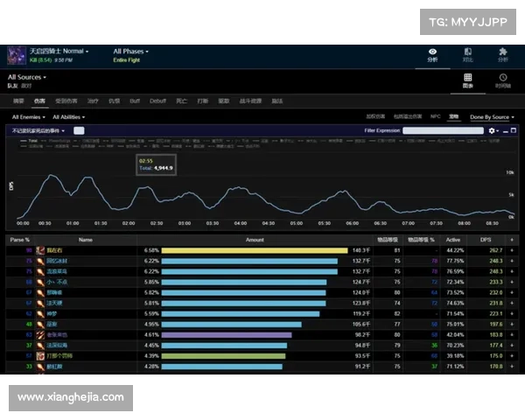
Task: Click the class icon in the 5.59% row
Action: point(40,314)
